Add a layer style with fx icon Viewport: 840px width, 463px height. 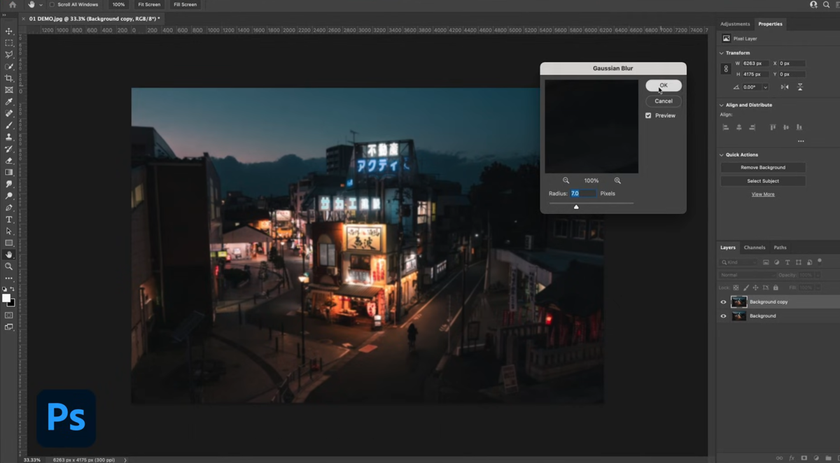pyautogui.click(x=791, y=458)
